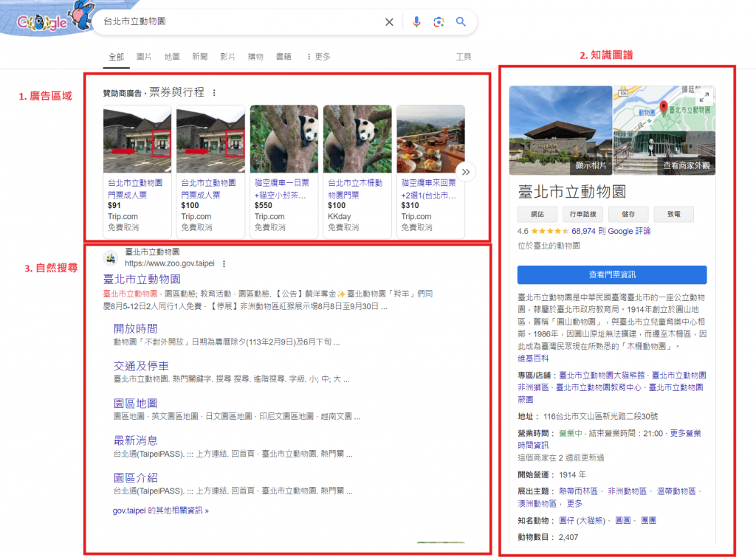Open the $91 Trip.com adult ticket ad

(137, 171)
